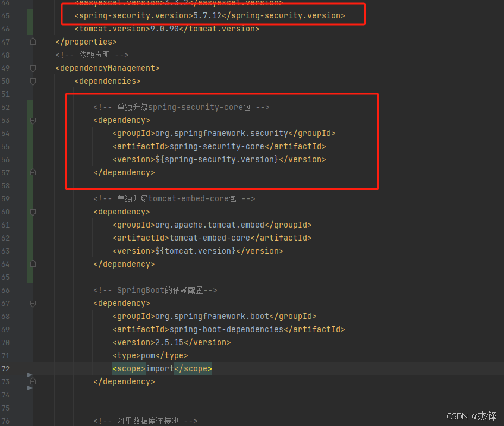Image resolution: width=504 pixels, height=426 pixels.
Task: Fold closing tag of spring-boot dependency
Action: (33, 381)
